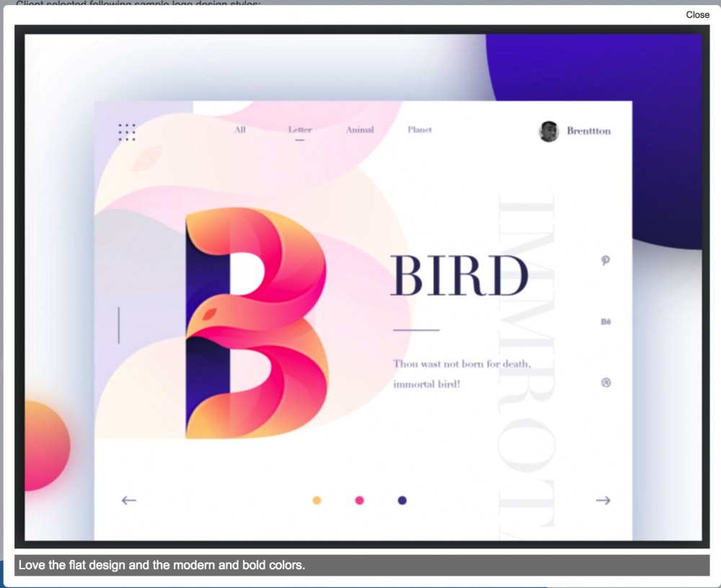721x588 pixels.
Task: Click the caption about flat design
Action: (x=162, y=565)
